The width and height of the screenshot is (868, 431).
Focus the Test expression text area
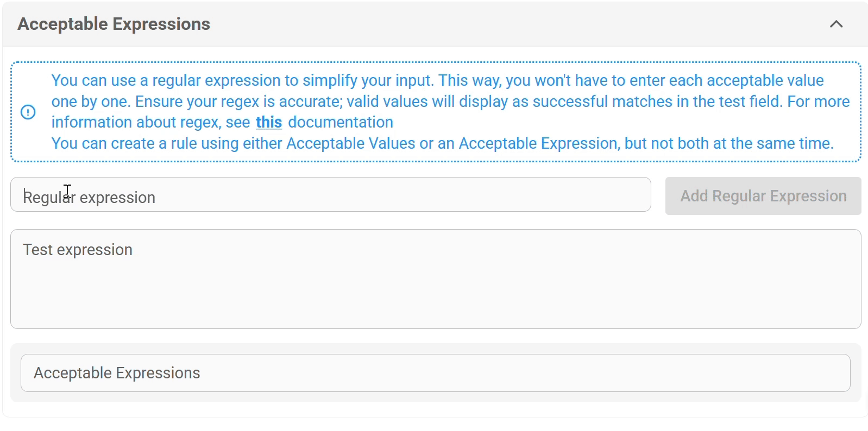[436, 279]
